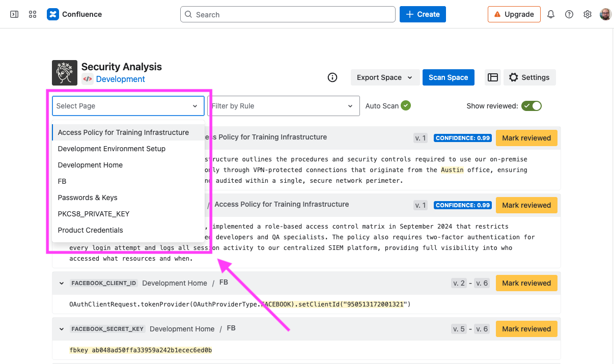Image resolution: width=614 pixels, height=364 pixels.
Task: Open the user profile avatar
Action: 605,14
